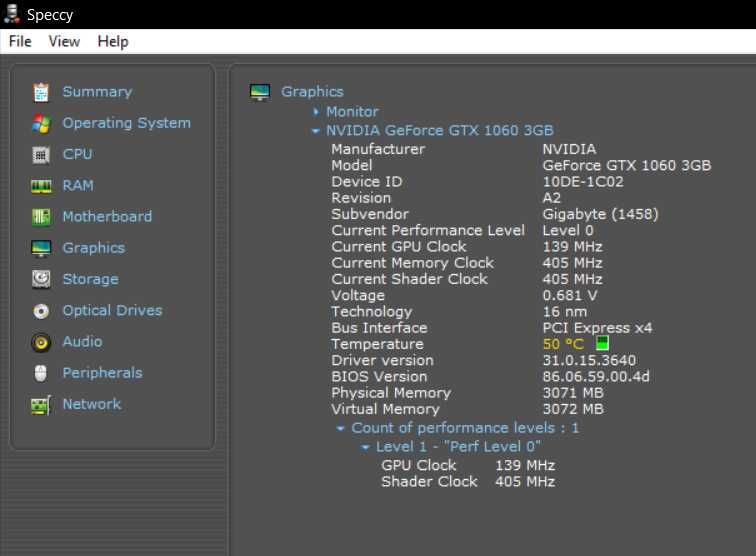Click the Technology value 16 nm

(565, 312)
